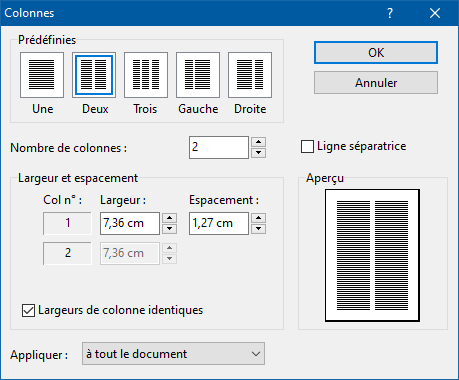Choose the Deux two-column preset icon

click(94, 75)
